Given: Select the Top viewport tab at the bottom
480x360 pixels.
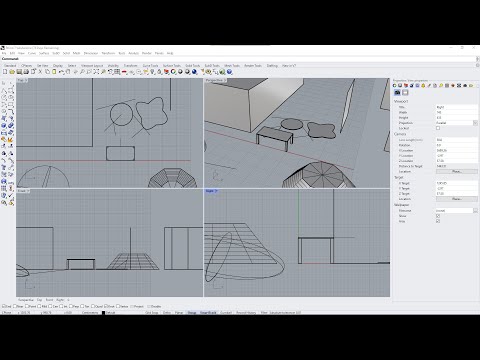Looking at the screenshot, I should coord(39,300).
